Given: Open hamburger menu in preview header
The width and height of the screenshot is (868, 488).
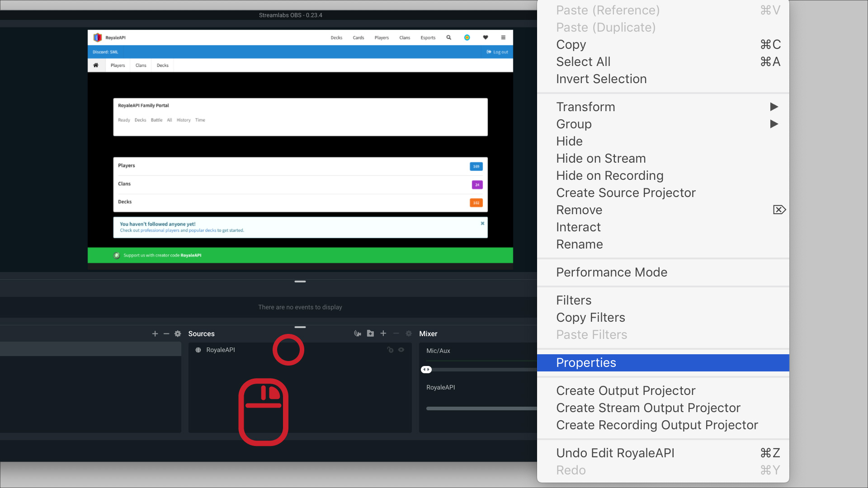Looking at the screenshot, I should click(x=503, y=38).
